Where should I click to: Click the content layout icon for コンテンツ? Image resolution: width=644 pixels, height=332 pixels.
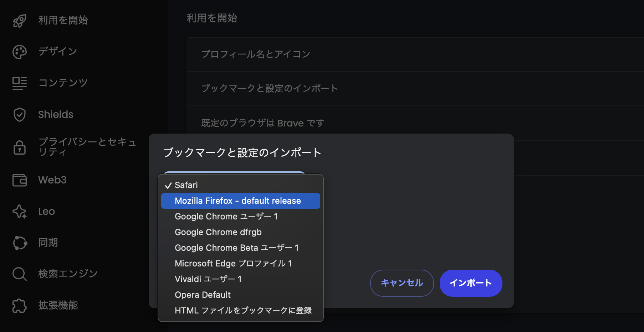tap(20, 83)
